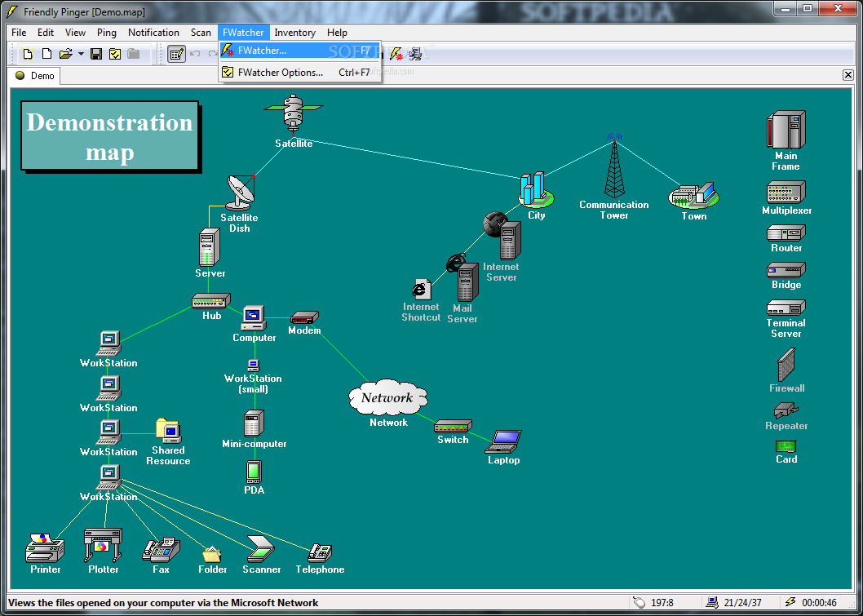Select the Folder icon on map
Viewport: 863px width, 616px height.
(x=212, y=554)
